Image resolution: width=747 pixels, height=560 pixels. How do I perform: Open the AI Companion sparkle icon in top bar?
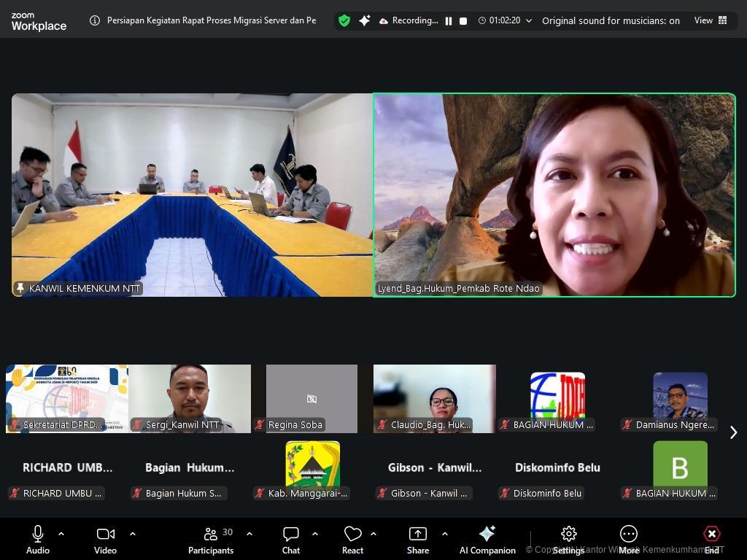[x=365, y=20]
